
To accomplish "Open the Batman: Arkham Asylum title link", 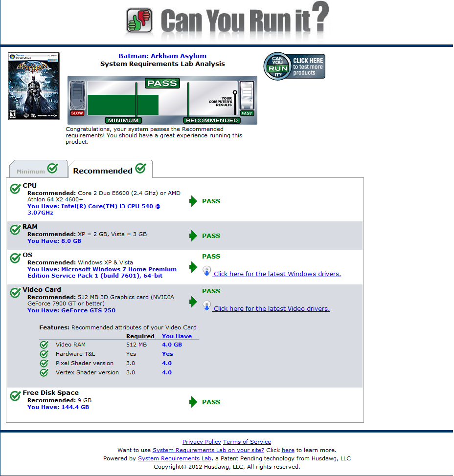I will pos(162,56).
